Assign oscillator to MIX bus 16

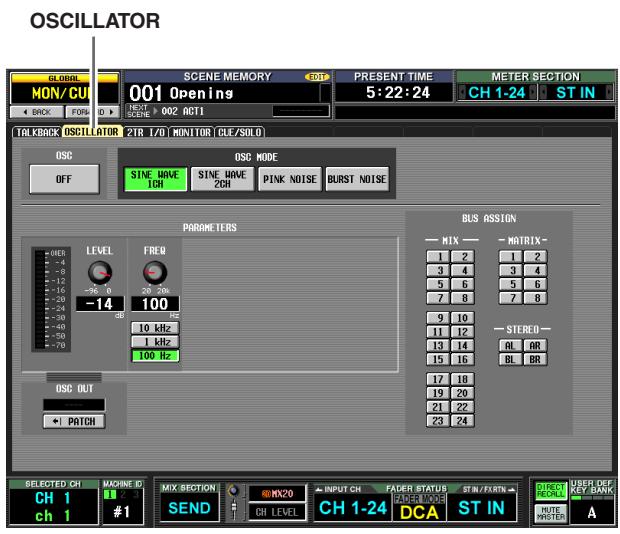463,359
